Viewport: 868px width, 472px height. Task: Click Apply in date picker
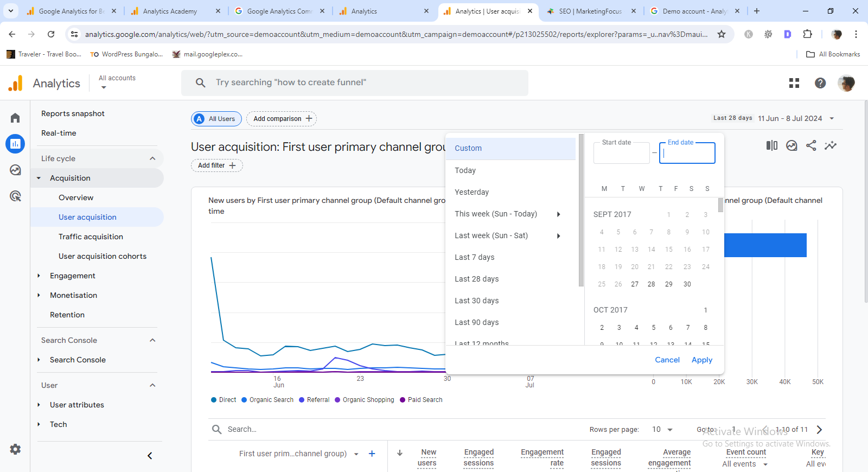click(702, 360)
